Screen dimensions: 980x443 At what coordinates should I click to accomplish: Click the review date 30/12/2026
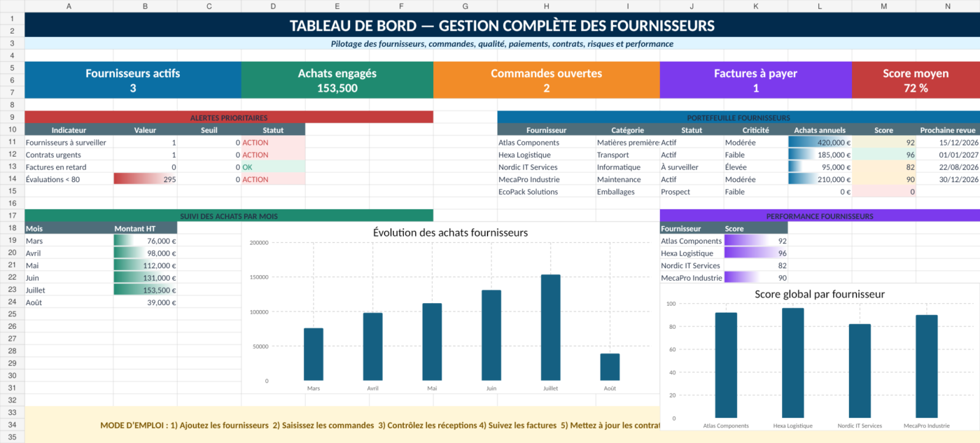(948, 179)
